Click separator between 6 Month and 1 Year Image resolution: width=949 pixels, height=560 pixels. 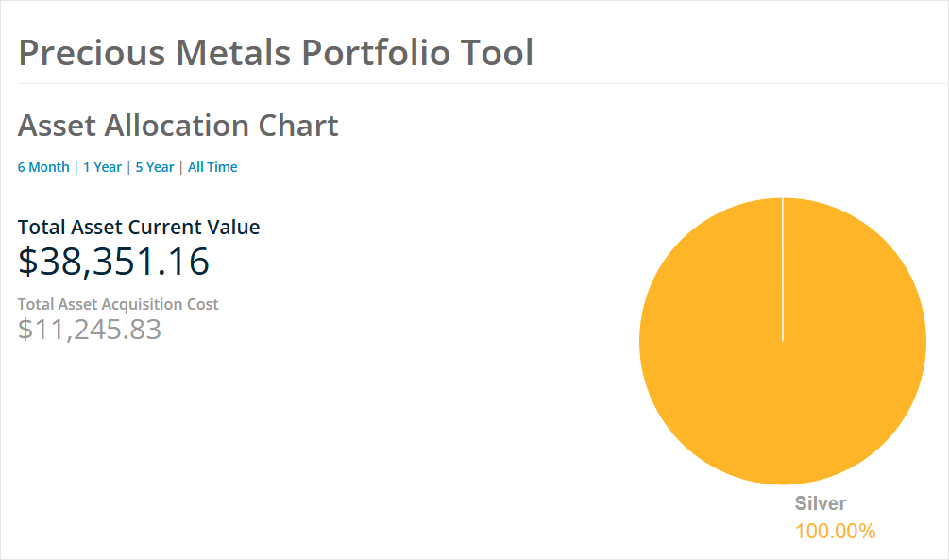[x=76, y=167]
